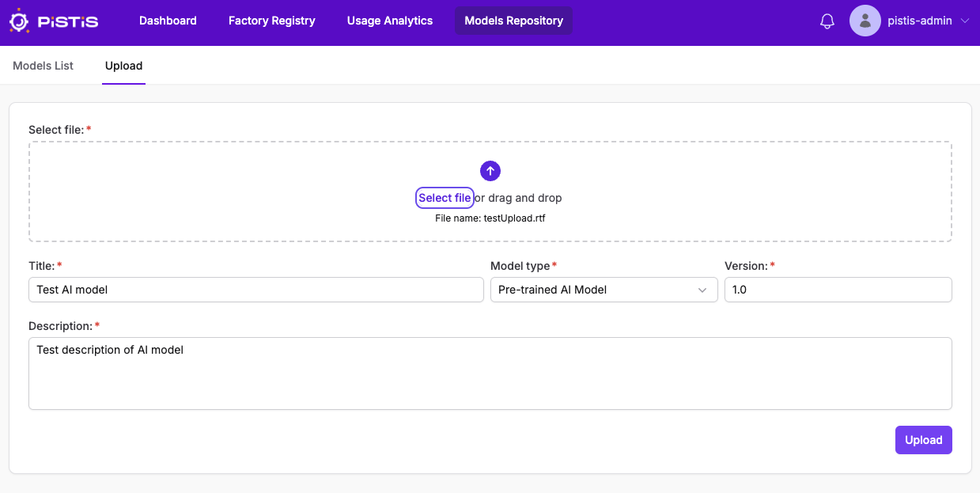Select the Upload tab

(123, 66)
